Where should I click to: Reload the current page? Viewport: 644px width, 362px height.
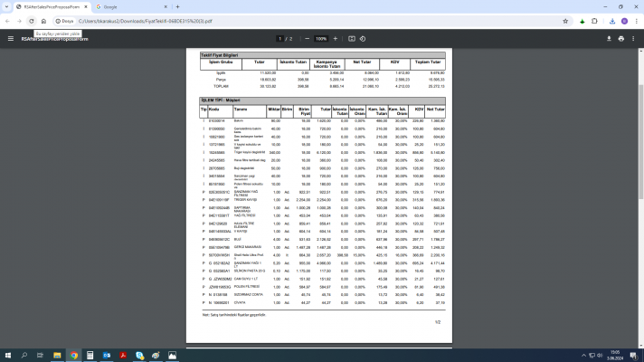click(32, 21)
